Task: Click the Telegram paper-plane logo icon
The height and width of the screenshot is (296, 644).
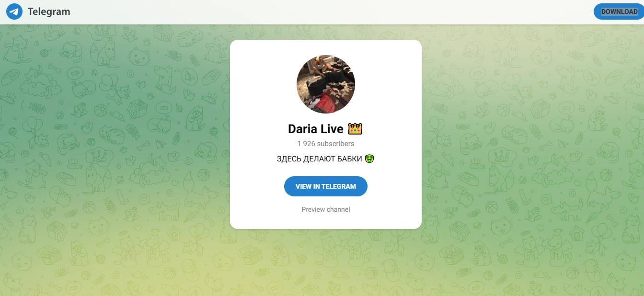Action: coord(14,11)
